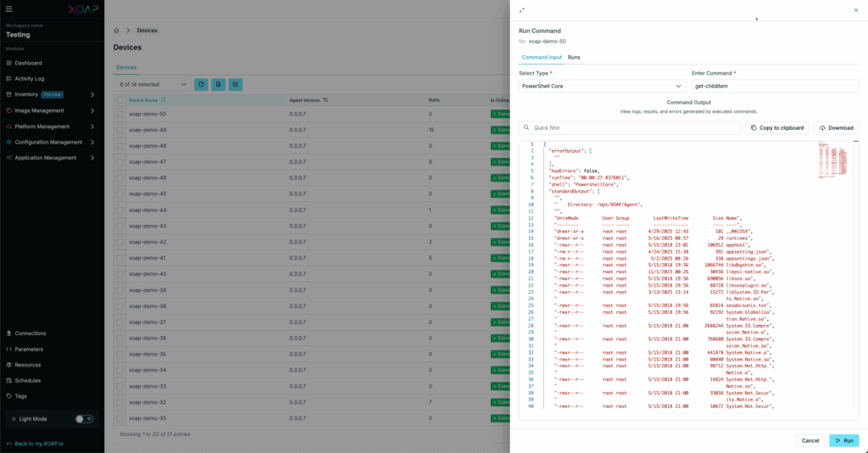Switch to the Runs tab
Image resolution: width=868 pixels, height=453 pixels.
click(x=574, y=57)
